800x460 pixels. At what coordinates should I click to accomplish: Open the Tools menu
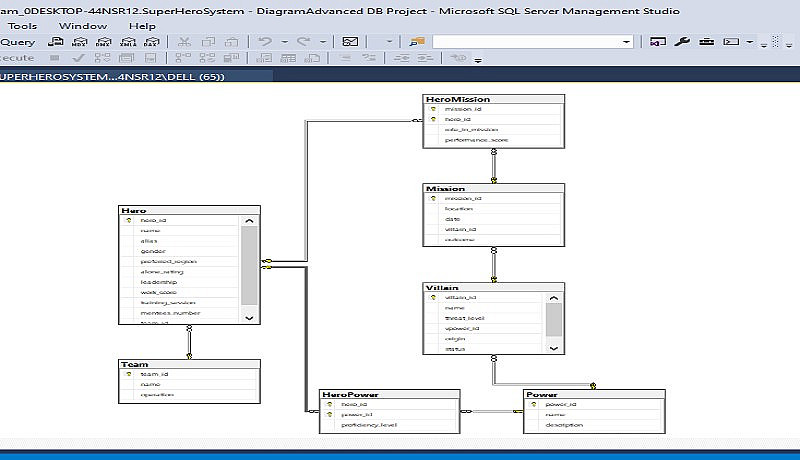[x=22, y=26]
